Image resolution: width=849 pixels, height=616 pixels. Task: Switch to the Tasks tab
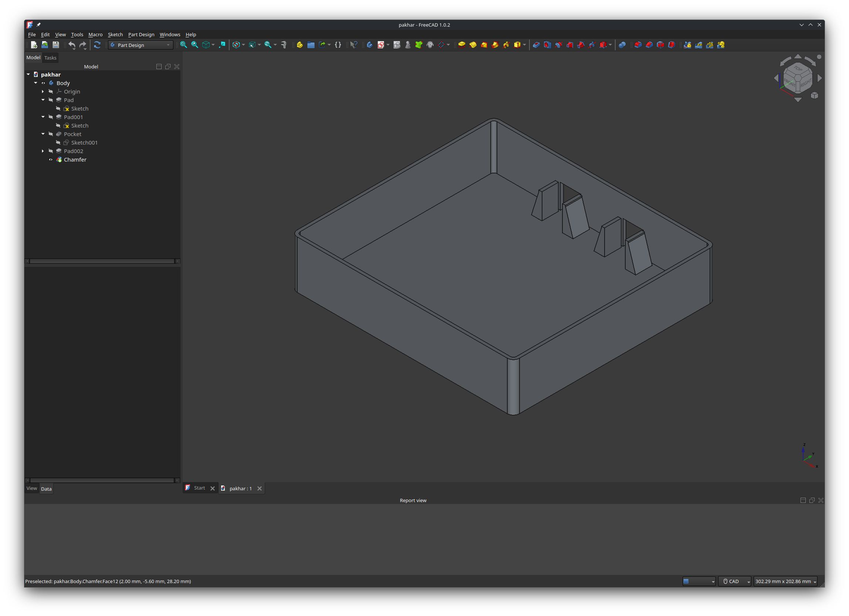tap(50, 58)
